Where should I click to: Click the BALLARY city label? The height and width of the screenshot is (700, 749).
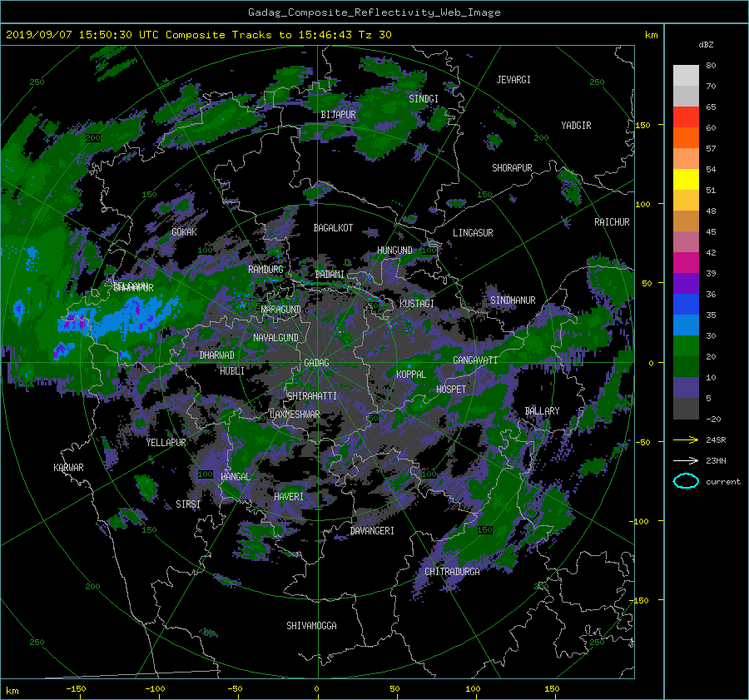(542, 411)
